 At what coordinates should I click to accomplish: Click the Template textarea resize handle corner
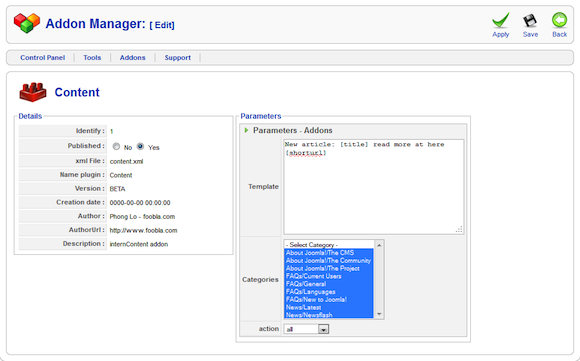459,230
